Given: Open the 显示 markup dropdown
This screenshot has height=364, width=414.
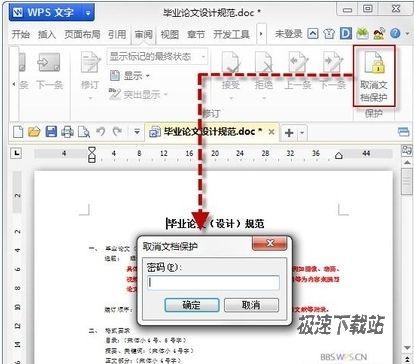Looking at the screenshot, I should (129, 76).
